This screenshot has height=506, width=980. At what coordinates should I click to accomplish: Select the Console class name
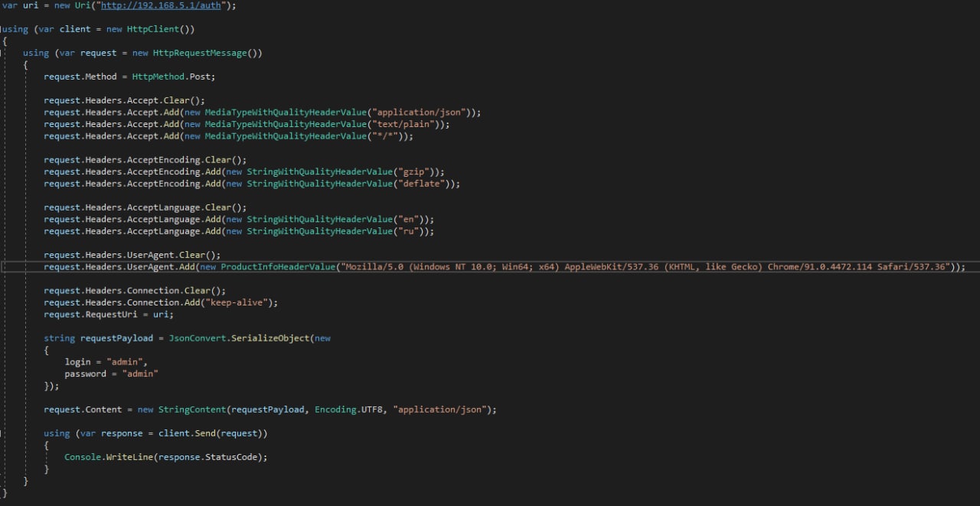point(83,457)
